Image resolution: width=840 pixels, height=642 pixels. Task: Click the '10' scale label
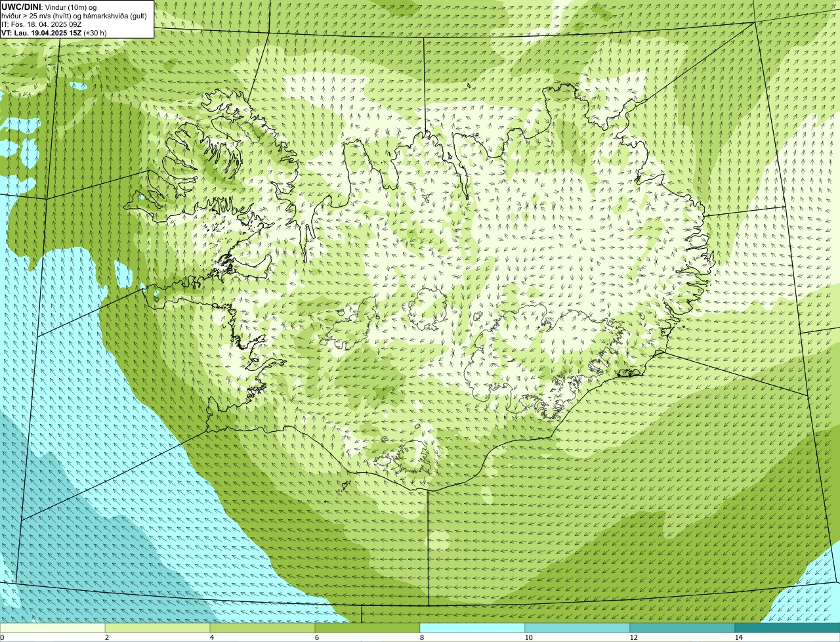click(x=528, y=637)
